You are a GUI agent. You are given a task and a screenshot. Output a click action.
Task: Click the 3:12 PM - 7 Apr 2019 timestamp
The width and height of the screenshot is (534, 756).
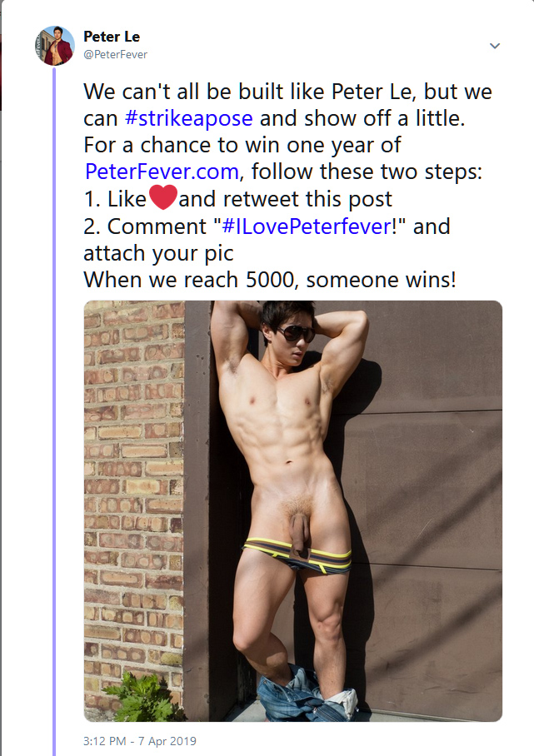pyautogui.click(x=140, y=741)
